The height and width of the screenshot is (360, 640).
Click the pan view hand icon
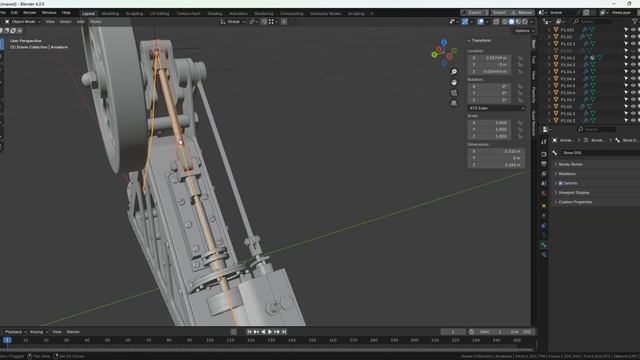tap(454, 82)
